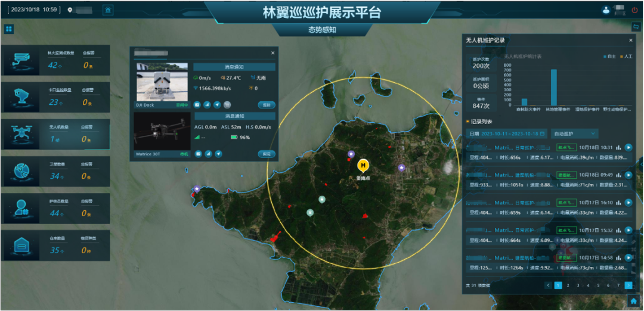The height and width of the screenshot is (311, 644).
Task: Click the locate icon in DJI Dock row
Action: point(218,105)
